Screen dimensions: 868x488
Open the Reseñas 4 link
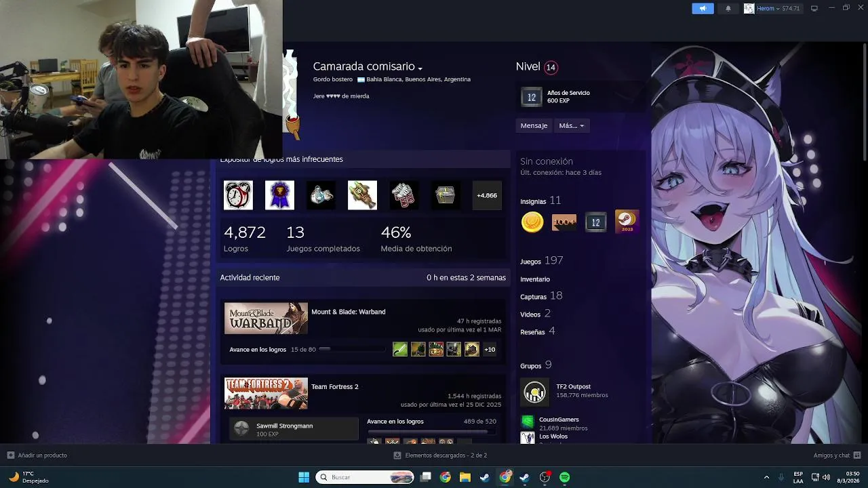pyautogui.click(x=538, y=331)
